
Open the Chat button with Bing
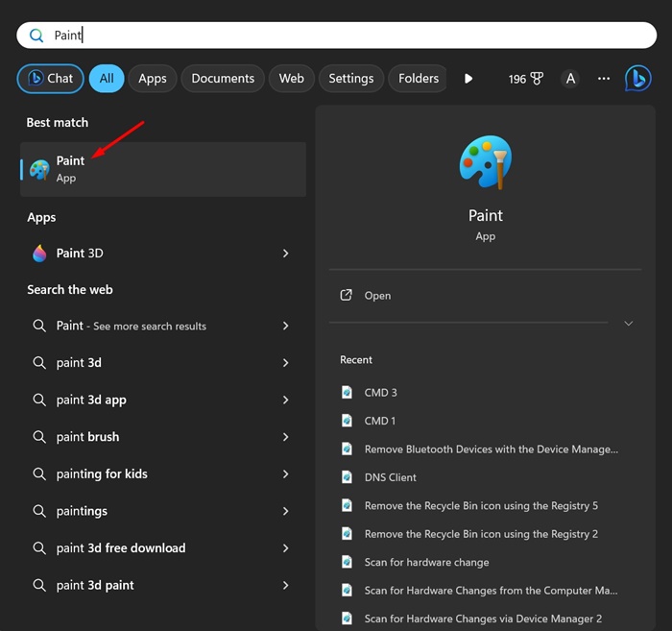[x=50, y=79]
